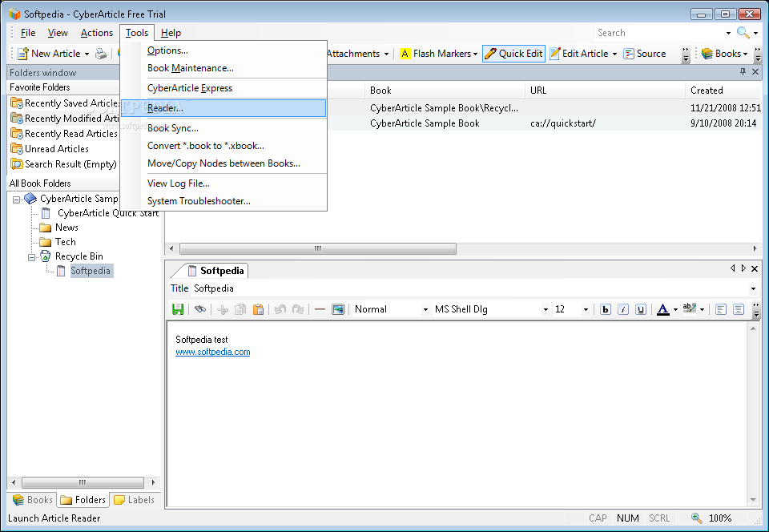
Task: Toggle Bold formatting
Action: [606, 309]
